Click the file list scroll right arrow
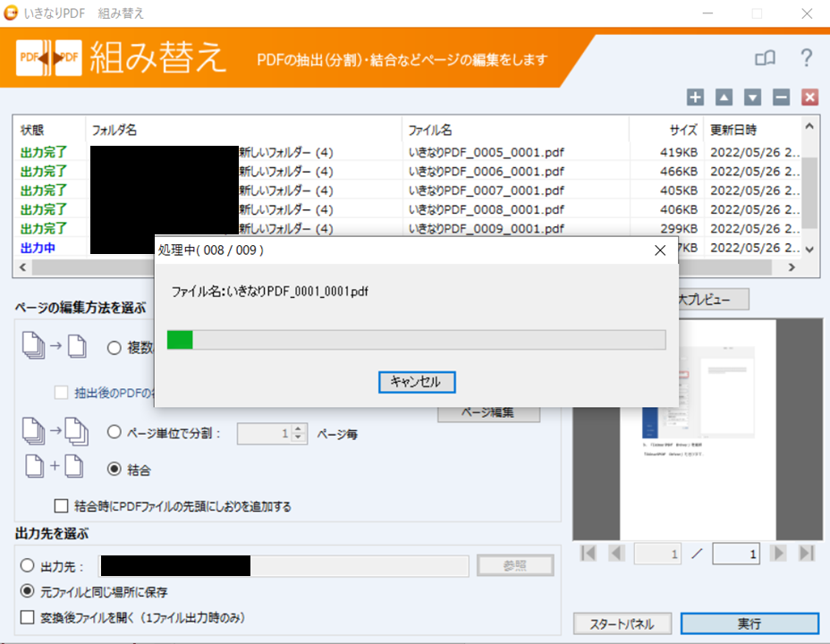Viewport: 830px width, 644px height. (792, 267)
